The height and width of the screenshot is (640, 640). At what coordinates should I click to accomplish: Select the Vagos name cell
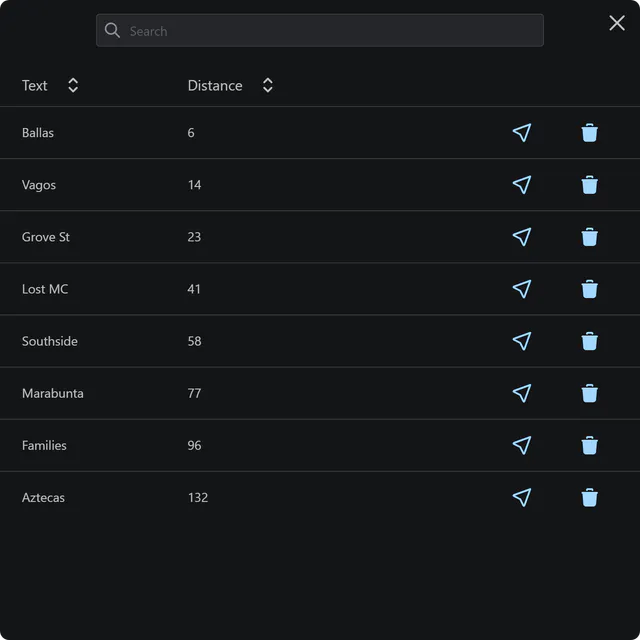coord(39,185)
